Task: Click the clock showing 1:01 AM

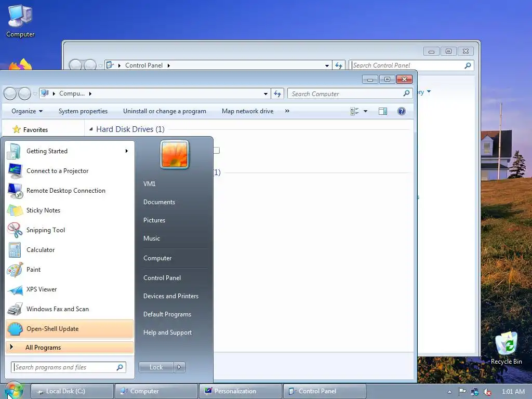Action: point(513,392)
